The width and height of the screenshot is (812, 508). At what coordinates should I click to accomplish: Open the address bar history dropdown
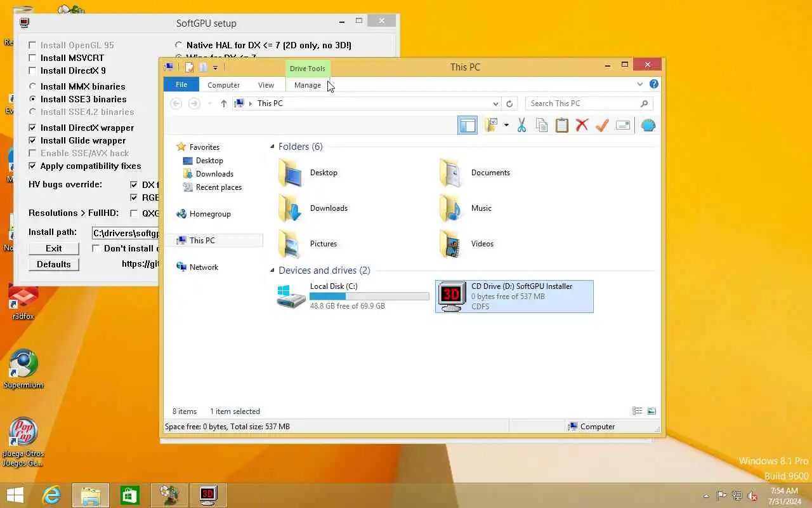point(495,104)
